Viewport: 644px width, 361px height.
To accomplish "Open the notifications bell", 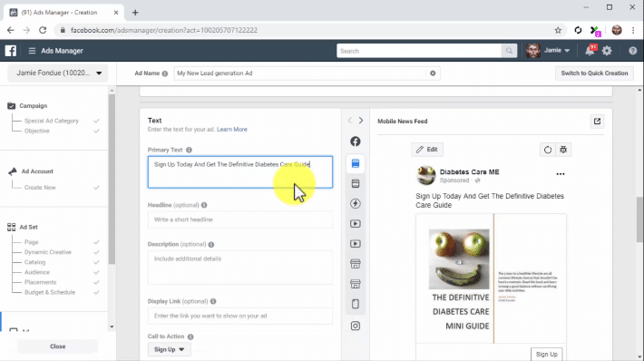I will click(590, 51).
